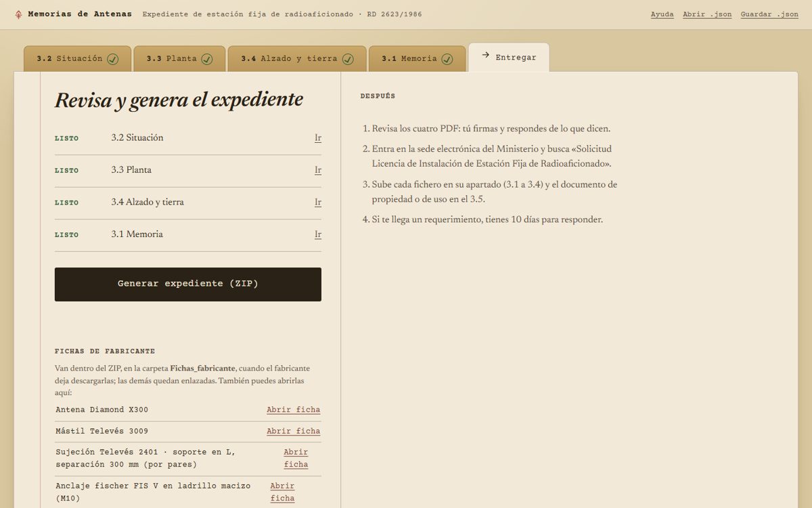Image resolution: width=812 pixels, height=508 pixels.
Task: Open the Anclaje fischer FIS V datasheet link
Action: tap(282, 492)
